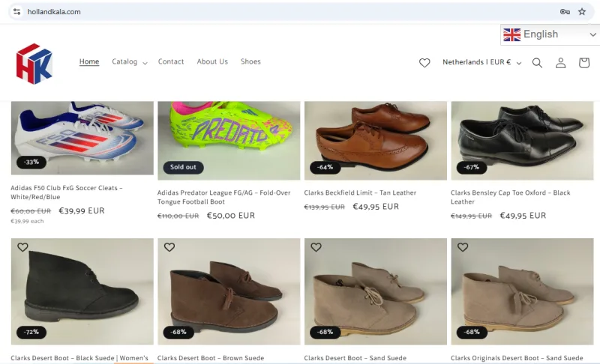The image size is (600, 364).
Task: Expand the Catalog menu
Action: point(129,62)
